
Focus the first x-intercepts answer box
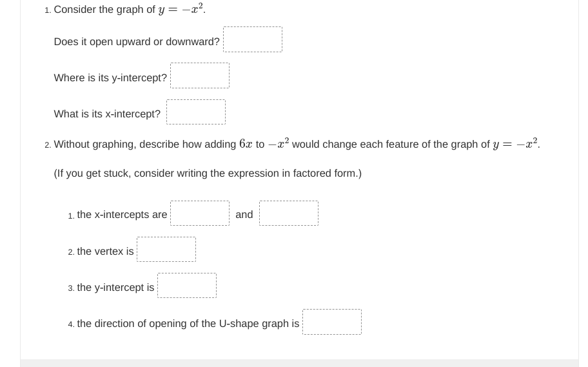[x=199, y=213]
